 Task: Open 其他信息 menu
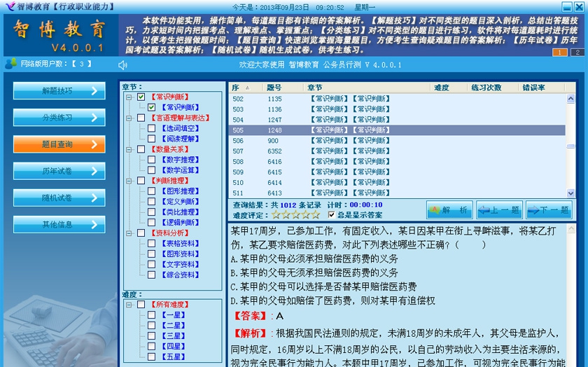59,224
